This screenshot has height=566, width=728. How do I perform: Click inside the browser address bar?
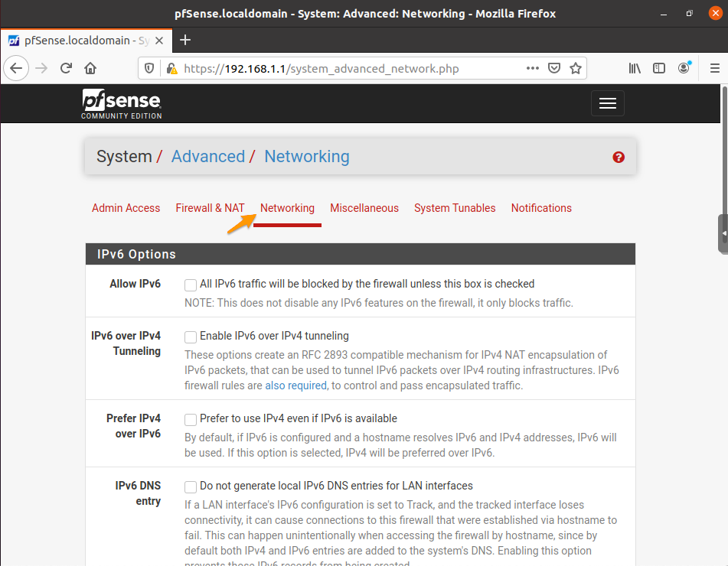[x=344, y=68]
